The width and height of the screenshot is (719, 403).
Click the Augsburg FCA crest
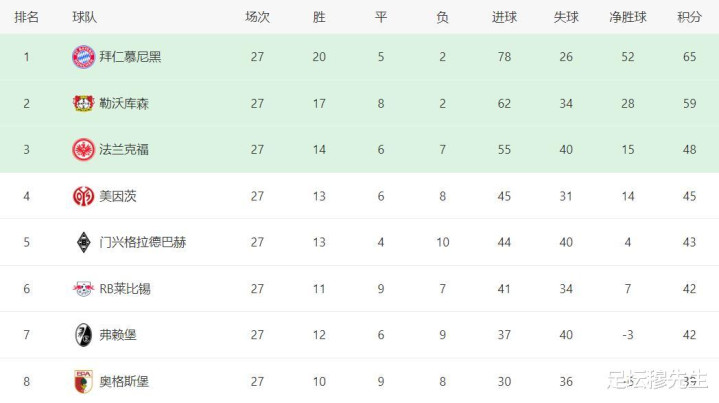coord(83,381)
